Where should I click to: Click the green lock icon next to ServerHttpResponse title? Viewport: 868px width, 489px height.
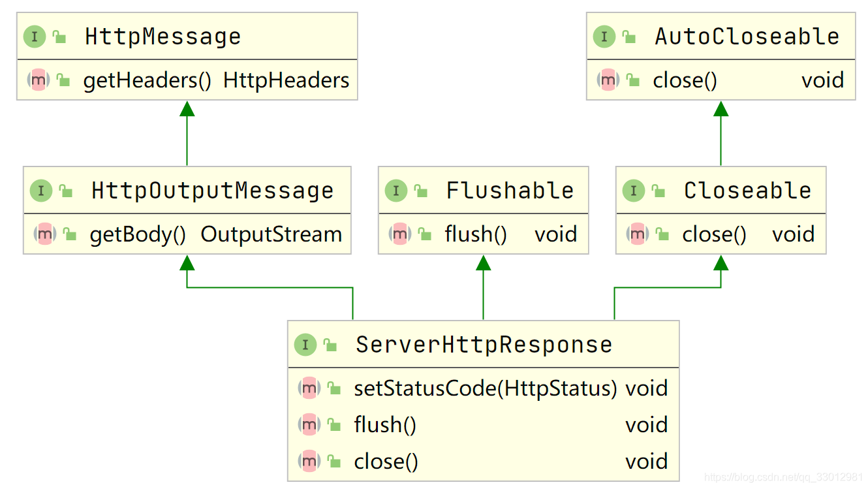(331, 345)
